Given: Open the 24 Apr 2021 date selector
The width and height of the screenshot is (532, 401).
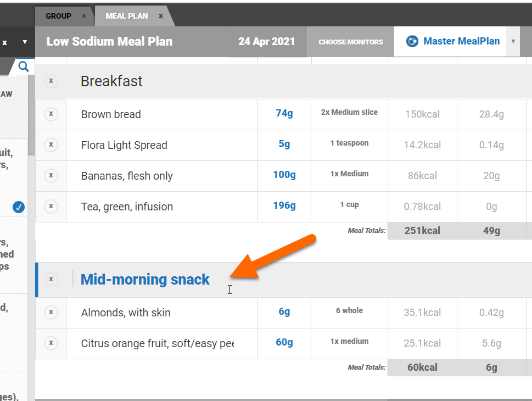Looking at the screenshot, I should click(x=266, y=42).
